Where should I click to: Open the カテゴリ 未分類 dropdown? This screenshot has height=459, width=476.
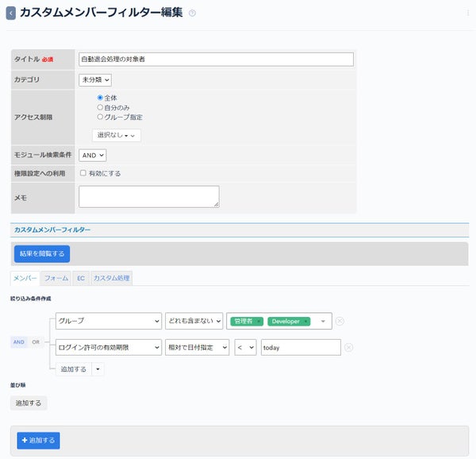coord(95,80)
